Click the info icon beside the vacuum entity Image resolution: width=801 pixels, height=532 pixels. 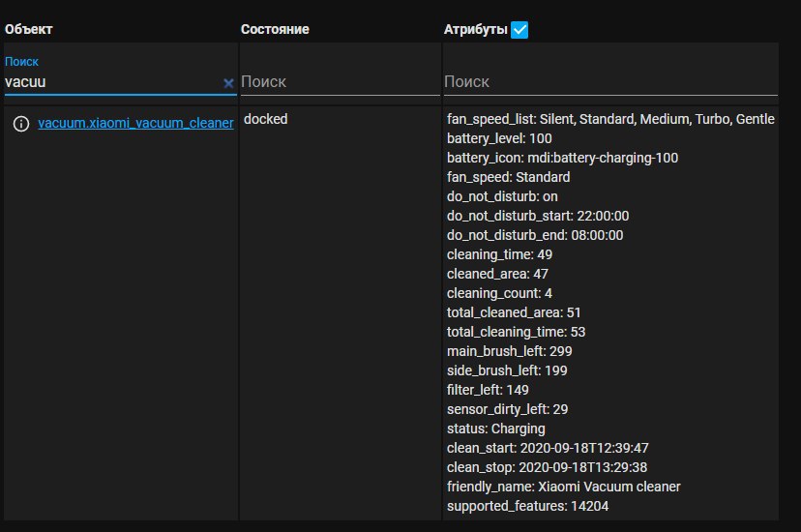[x=20, y=124]
